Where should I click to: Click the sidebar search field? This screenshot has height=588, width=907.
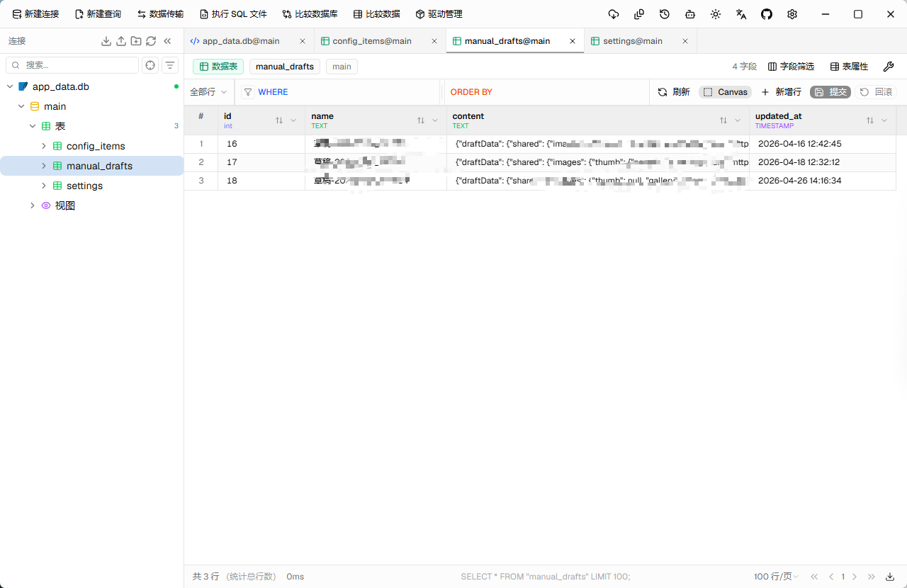coord(72,65)
